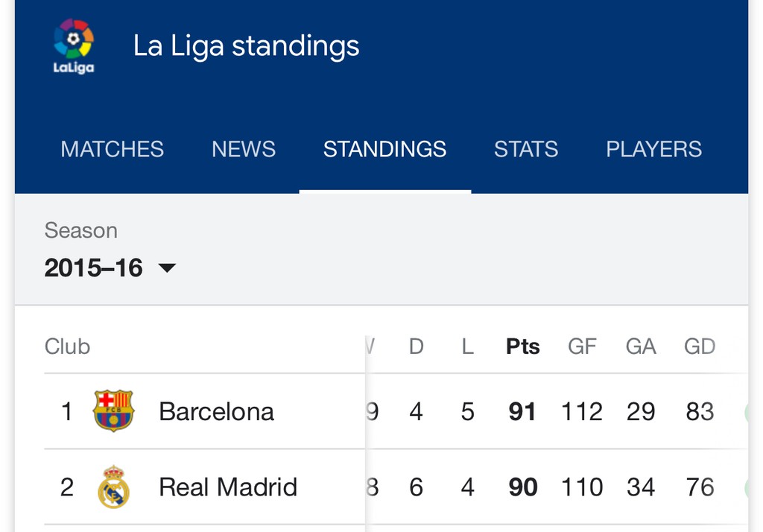Screen dimensions: 763x532
Task: Click the Real Madrid club crest
Action: 113,487
